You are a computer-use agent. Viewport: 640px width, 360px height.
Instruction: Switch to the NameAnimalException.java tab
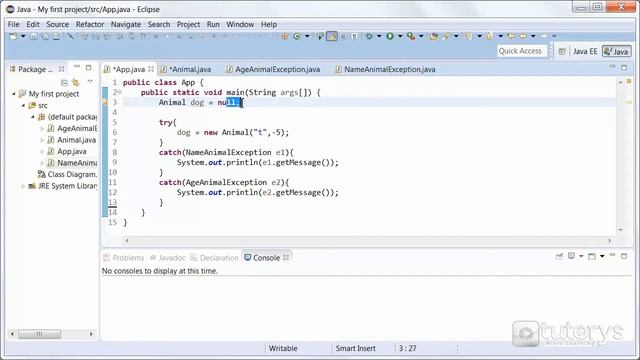(385, 69)
